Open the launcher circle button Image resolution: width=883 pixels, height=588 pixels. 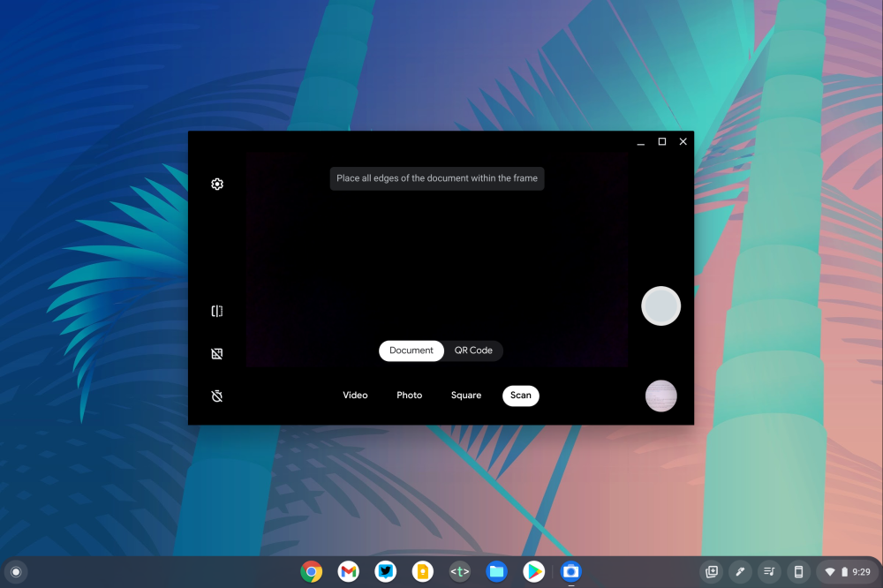pos(16,572)
